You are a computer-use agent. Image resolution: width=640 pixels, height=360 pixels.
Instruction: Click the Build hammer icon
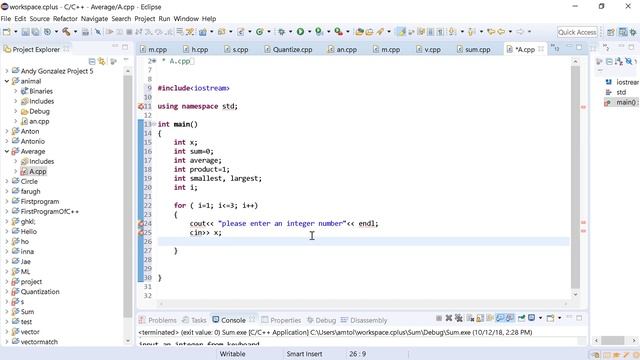pos(66,31)
